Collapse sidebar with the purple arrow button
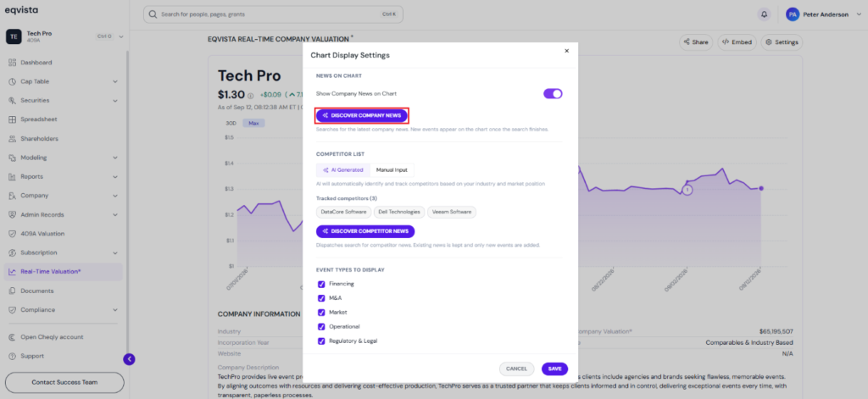Screen dimensions: 868x399 tap(129, 359)
